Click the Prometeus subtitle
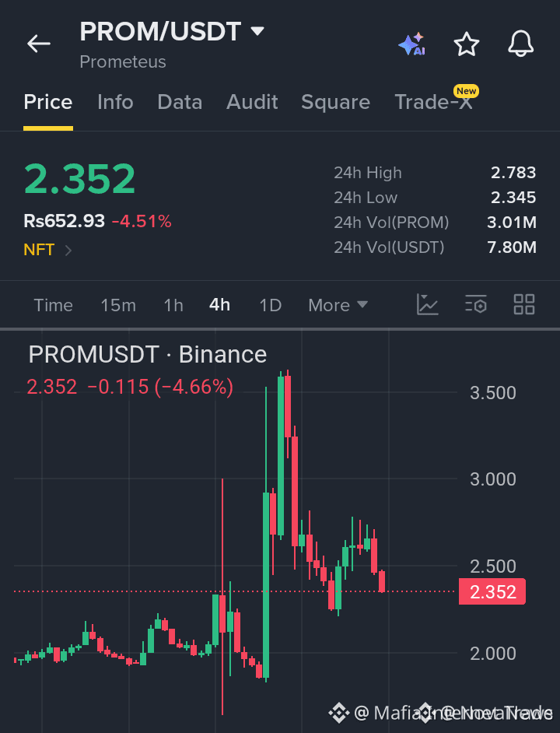The width and height of the screenshot is (560, 733). pos(123,61)
